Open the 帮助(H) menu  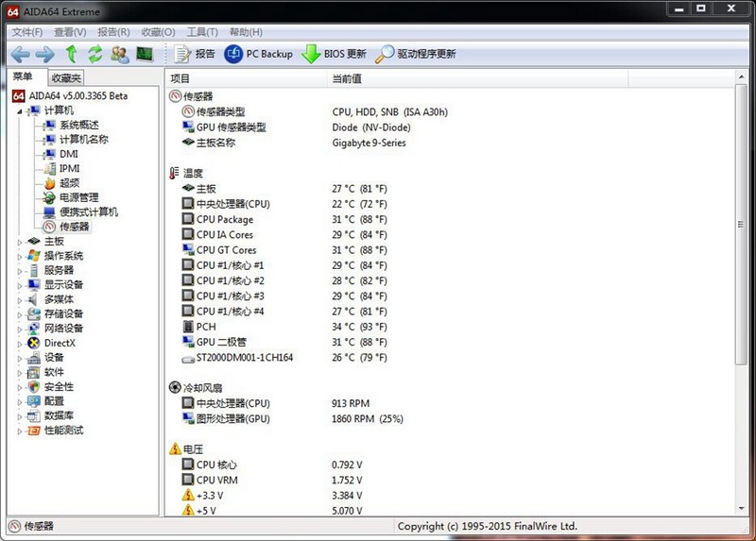tap(246, 32)
